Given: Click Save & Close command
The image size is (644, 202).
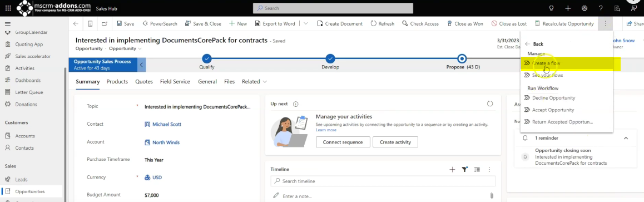Looking at the screenshot, I should (204, 24).
